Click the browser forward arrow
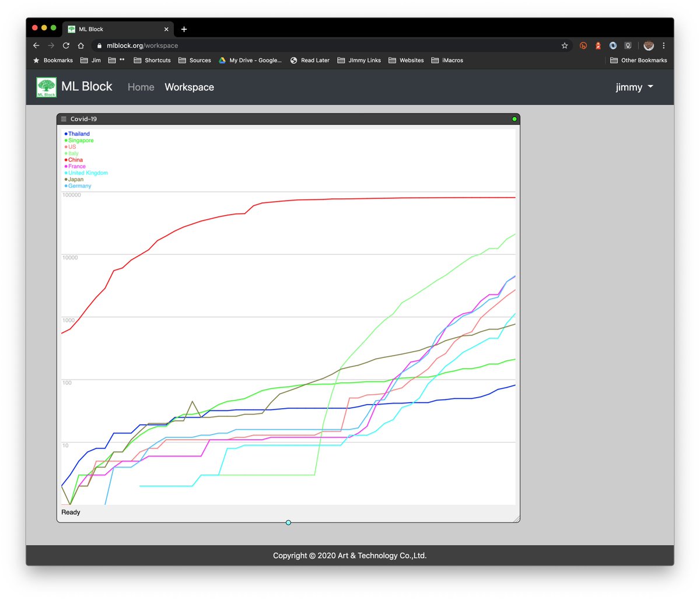700x600 pixels. 51,45
